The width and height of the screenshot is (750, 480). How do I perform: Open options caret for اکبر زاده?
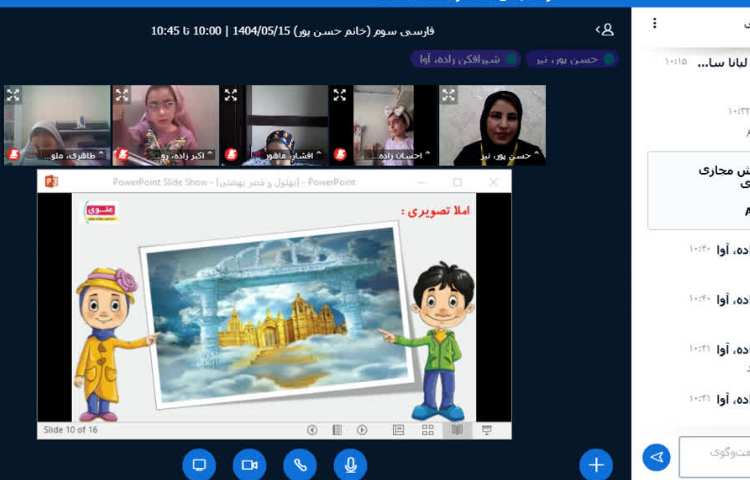click(210, 154)
